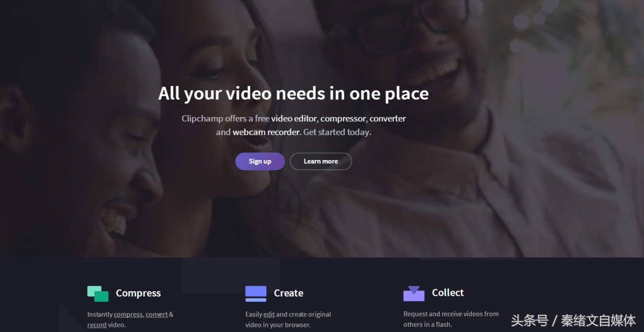Viewport: 644px width, 332px height.
Task: Open the Collect section heading
Action: click(448, 293)
